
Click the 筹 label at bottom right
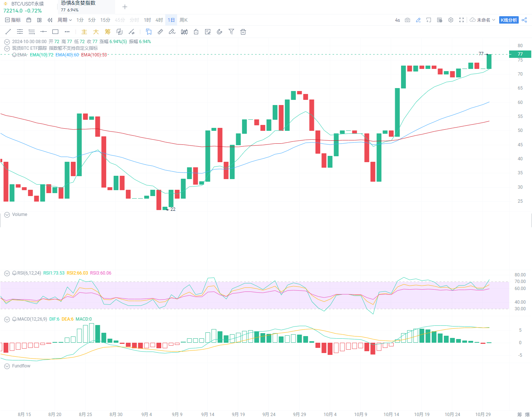pyautogui.click(x=519, y=415)
